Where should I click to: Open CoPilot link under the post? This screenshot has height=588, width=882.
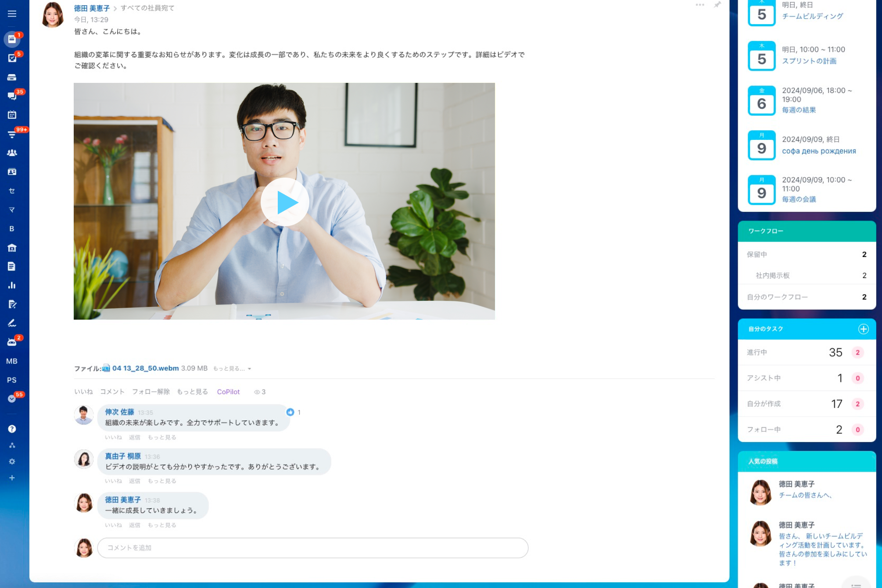228,392
